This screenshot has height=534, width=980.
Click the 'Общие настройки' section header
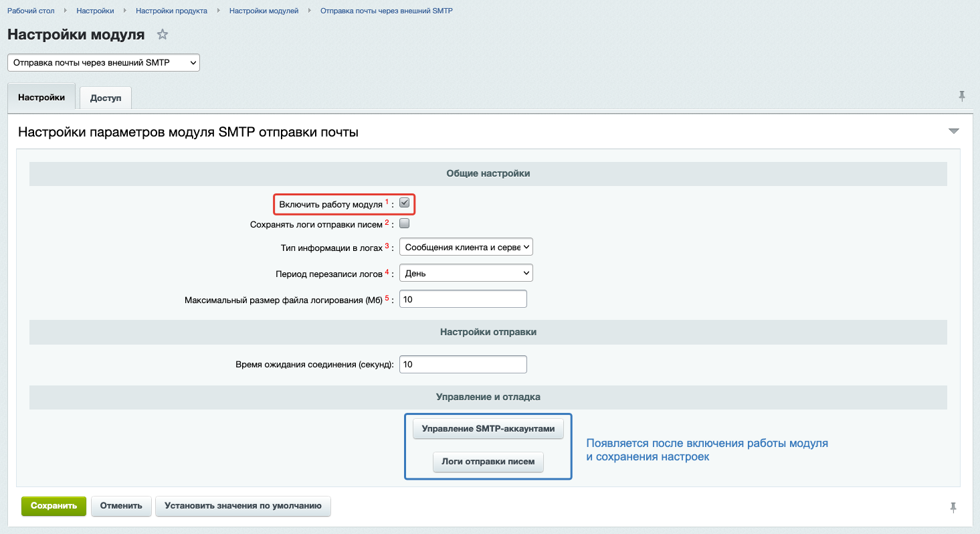pyautogui.click(x=488, y=173)
